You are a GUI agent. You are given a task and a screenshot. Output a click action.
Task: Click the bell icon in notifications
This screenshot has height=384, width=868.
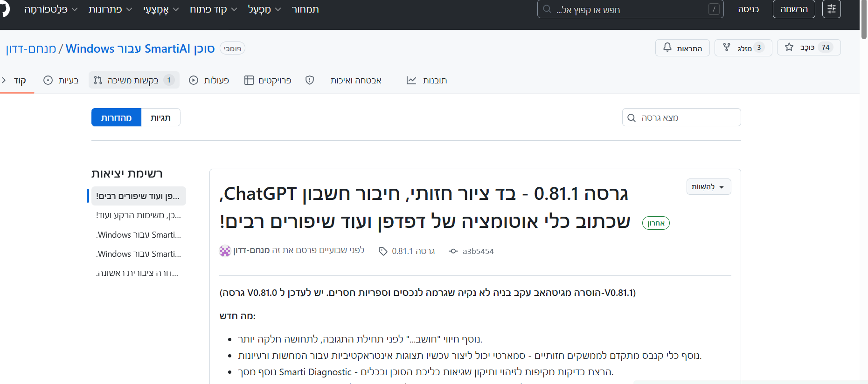point(667,48)
